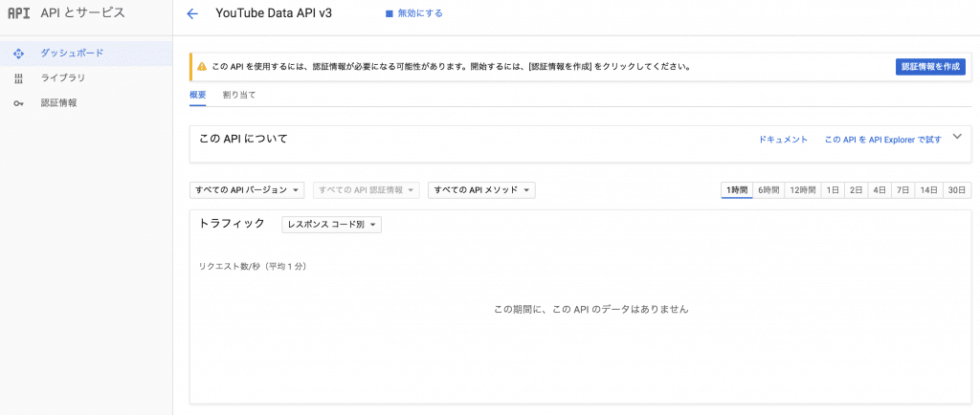Click the この API について heading
Image resolution: width=980 pixels, height=415 pixels.
coord(243,139)
